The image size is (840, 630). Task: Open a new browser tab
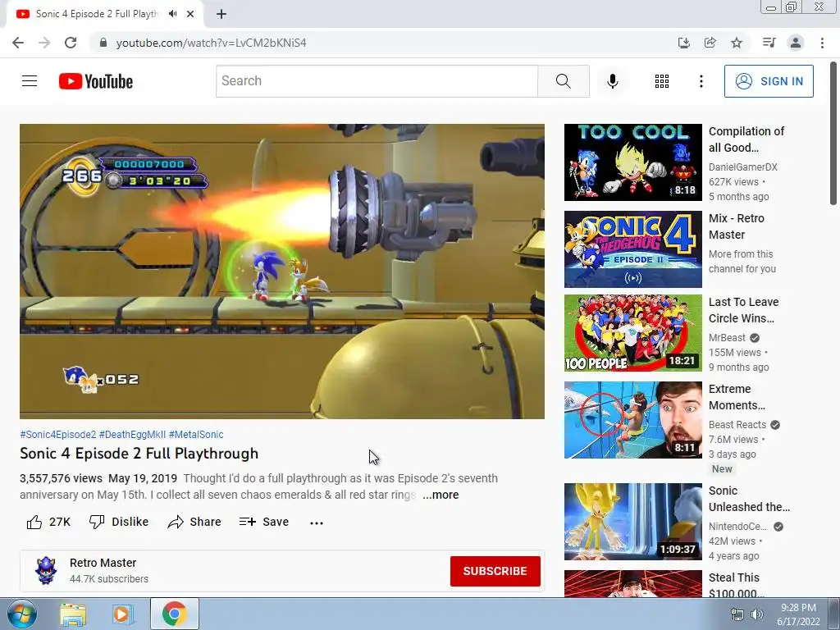(221, 14)
